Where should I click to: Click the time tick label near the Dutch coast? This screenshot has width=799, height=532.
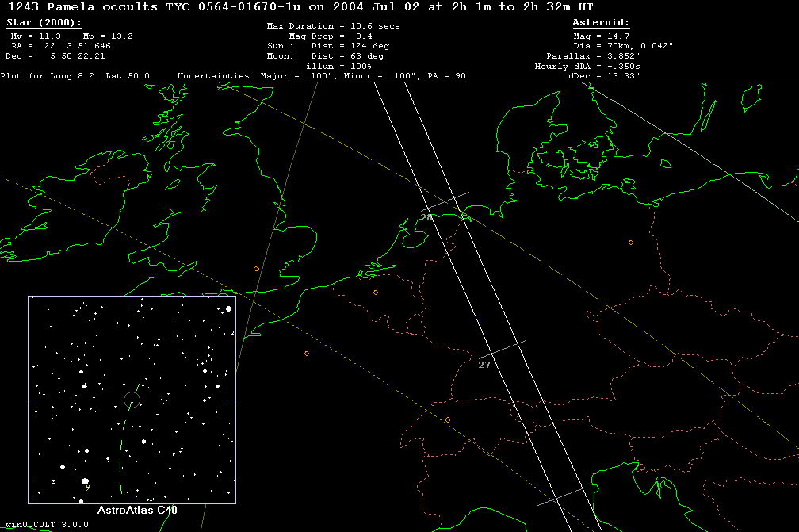point(426,216)
